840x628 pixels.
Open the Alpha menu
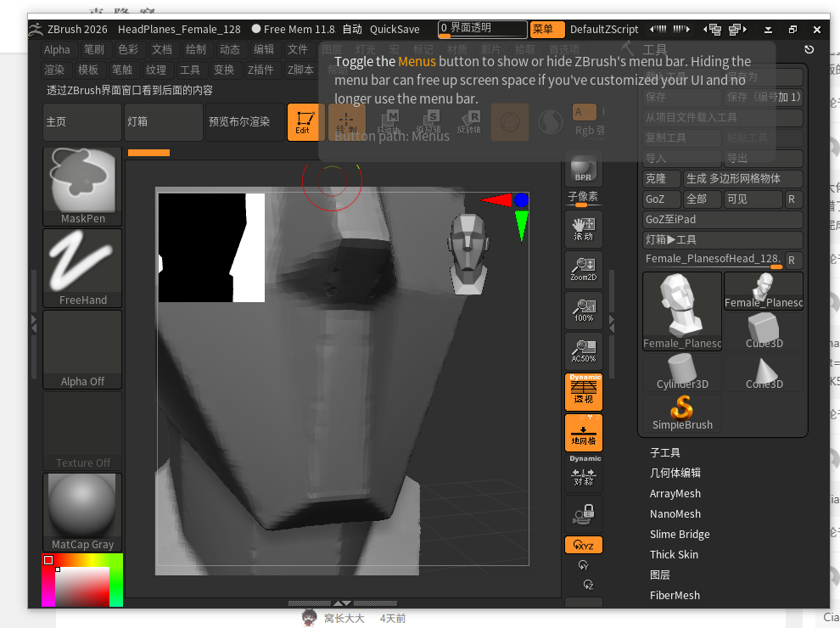coord(58,49)
